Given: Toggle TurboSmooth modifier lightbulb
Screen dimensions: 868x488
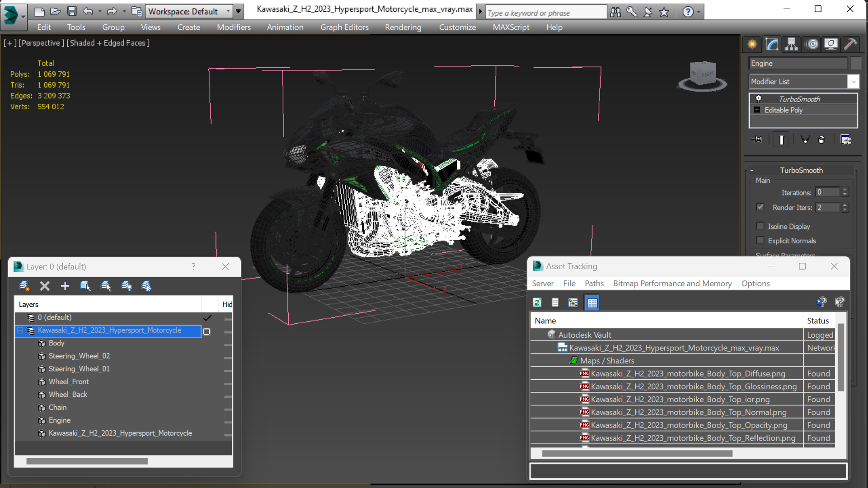Looking at the screenshot, I should 759,99.
